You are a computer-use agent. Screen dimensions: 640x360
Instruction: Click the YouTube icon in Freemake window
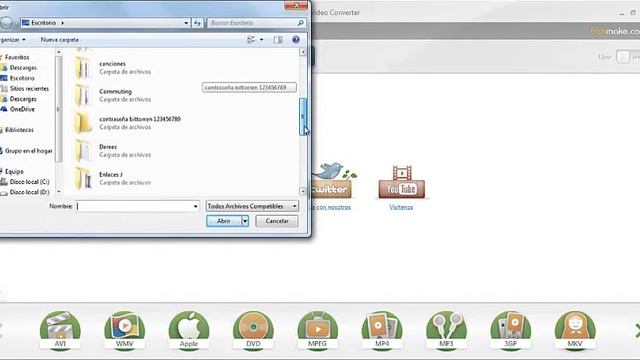coord(402,182)
